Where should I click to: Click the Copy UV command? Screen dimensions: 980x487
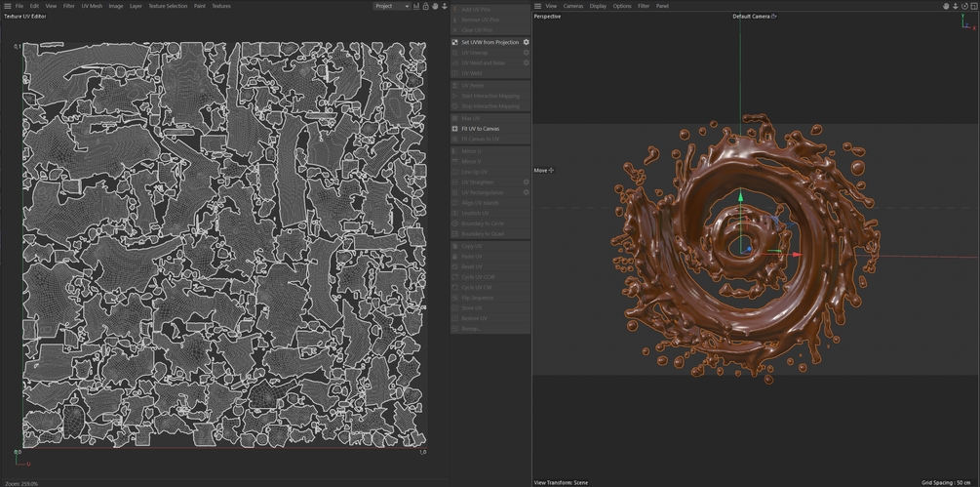click(x=490, y=246)
